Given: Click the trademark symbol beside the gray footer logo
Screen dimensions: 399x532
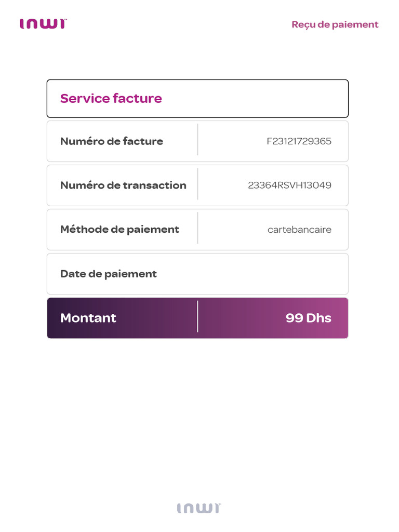Looking at the screenshot, I should point(219,504).
